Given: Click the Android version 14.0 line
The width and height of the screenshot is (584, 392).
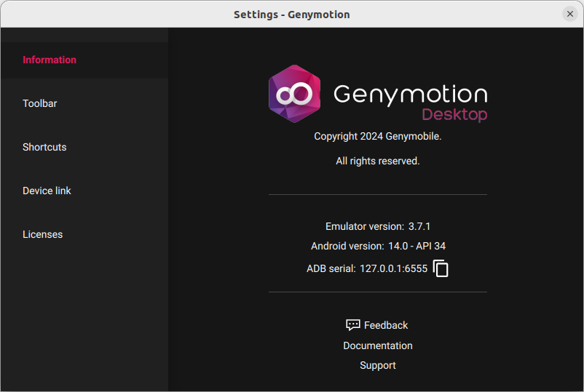Looking at the screenshot, I should point(378,246).
